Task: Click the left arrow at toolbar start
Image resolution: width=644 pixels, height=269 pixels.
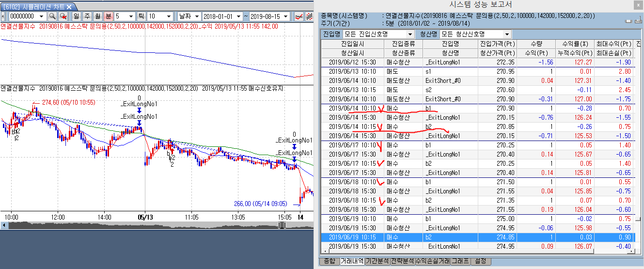Action: click(x=2, y=16)
